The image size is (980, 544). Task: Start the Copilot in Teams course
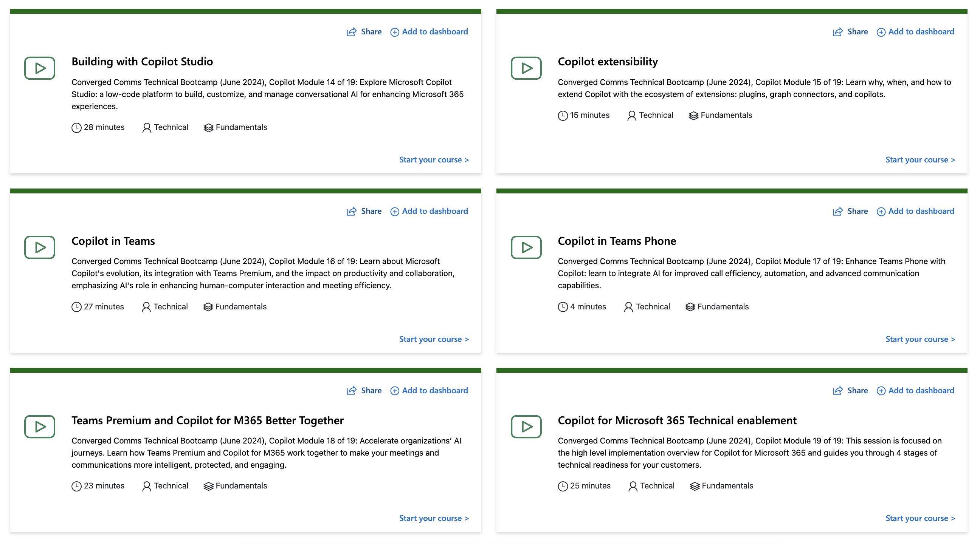(x=434, y=339)
